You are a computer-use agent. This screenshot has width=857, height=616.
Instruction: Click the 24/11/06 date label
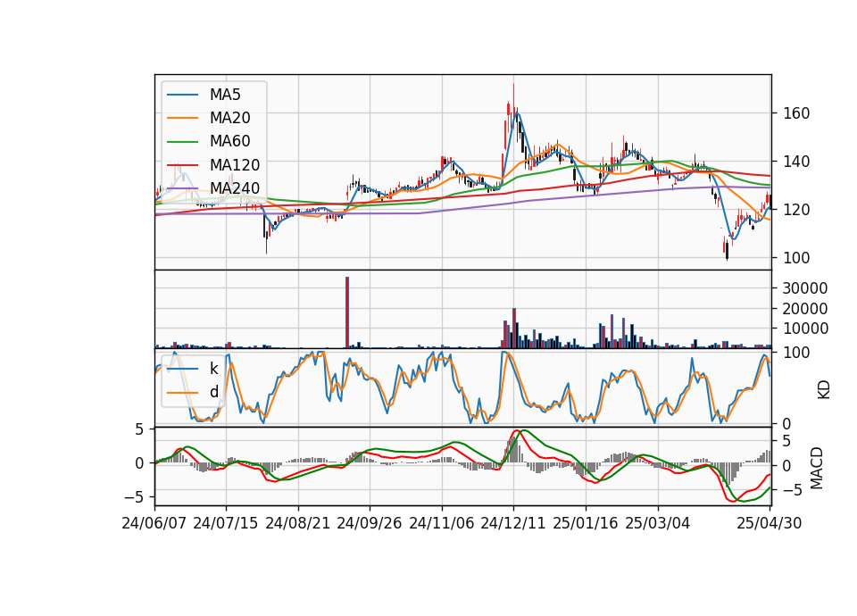click(x=442, y=523)
